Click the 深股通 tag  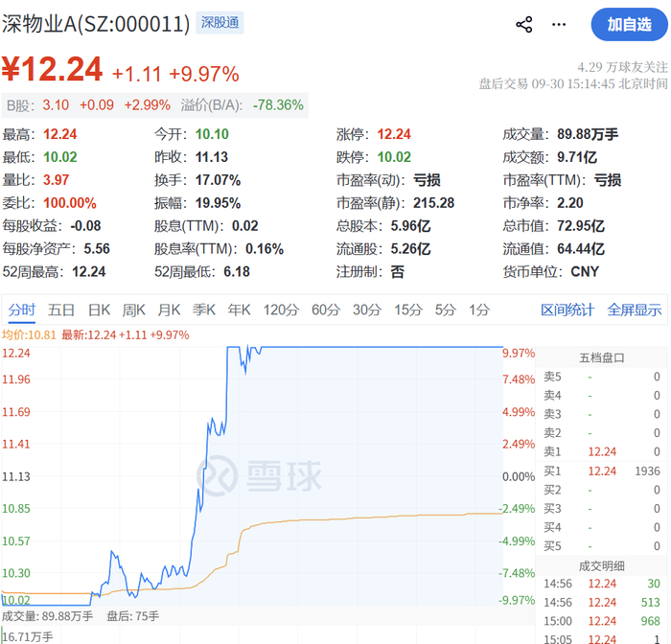tap(220, 23)
